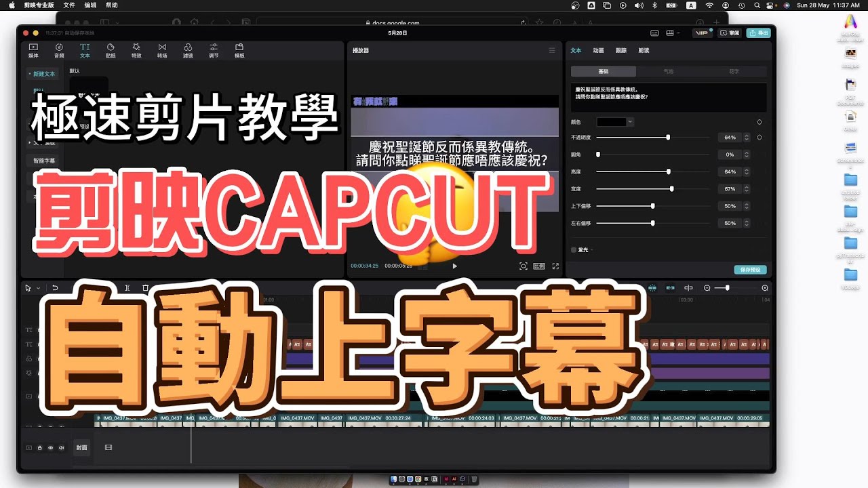Select the 文本 text tool in top toolbar

point(85,51)
